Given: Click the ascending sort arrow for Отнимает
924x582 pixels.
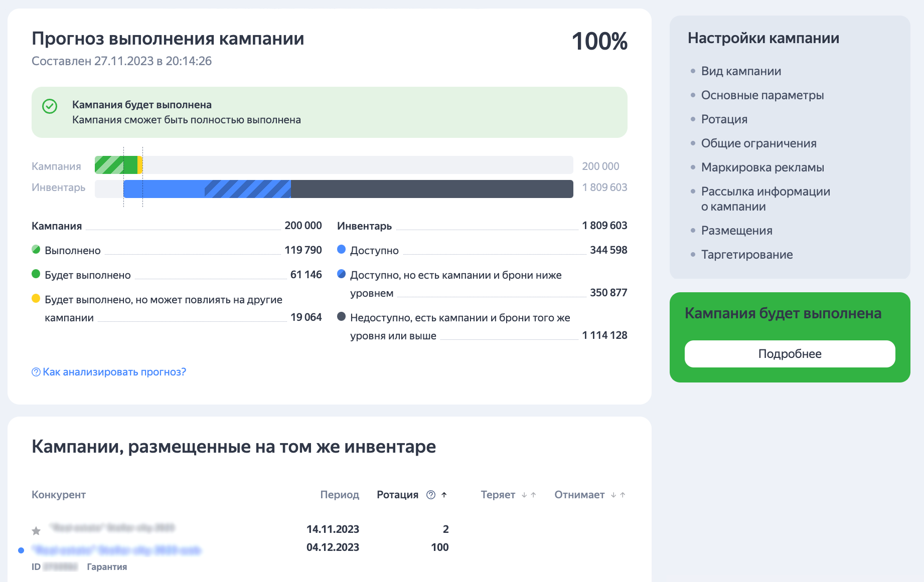Looking at the screenshot, I should (x=623, y=495).
